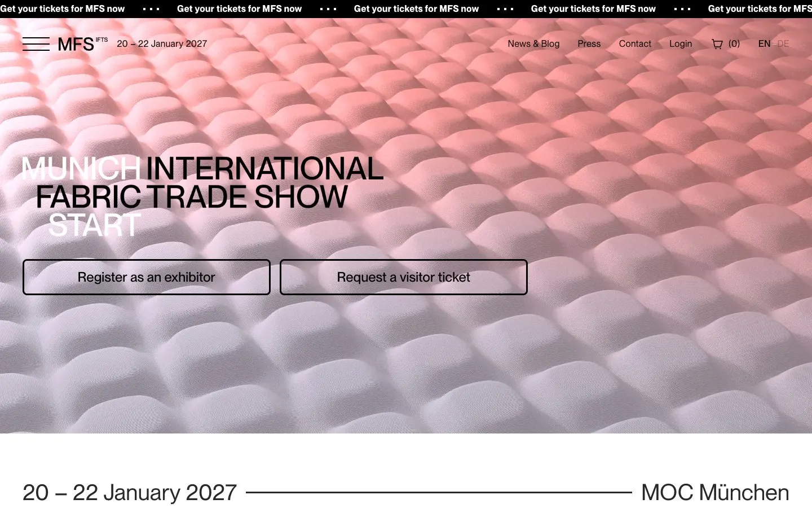This screenshot has height=508, width=812.
Task: Click the Munich International Fabric Trade Show heading
Action: tap(202, 197)
